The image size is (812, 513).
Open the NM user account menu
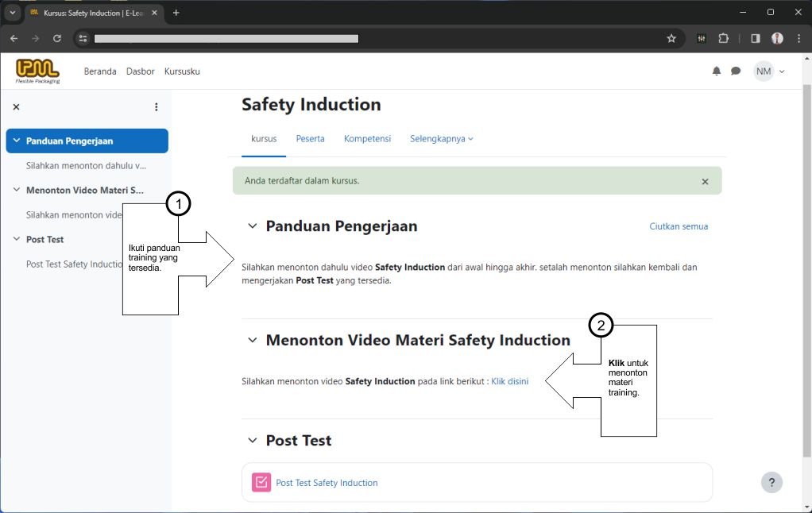pos(768,71)
